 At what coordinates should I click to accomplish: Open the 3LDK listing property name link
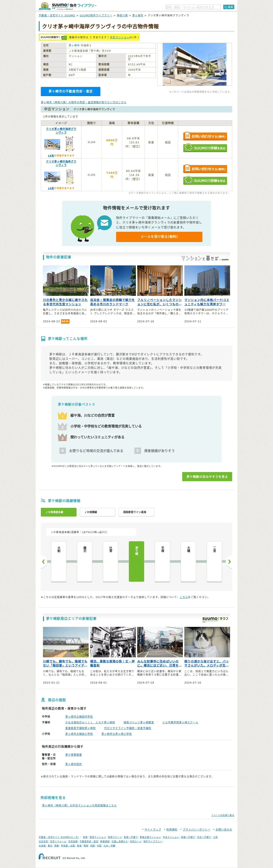point(61,130)
